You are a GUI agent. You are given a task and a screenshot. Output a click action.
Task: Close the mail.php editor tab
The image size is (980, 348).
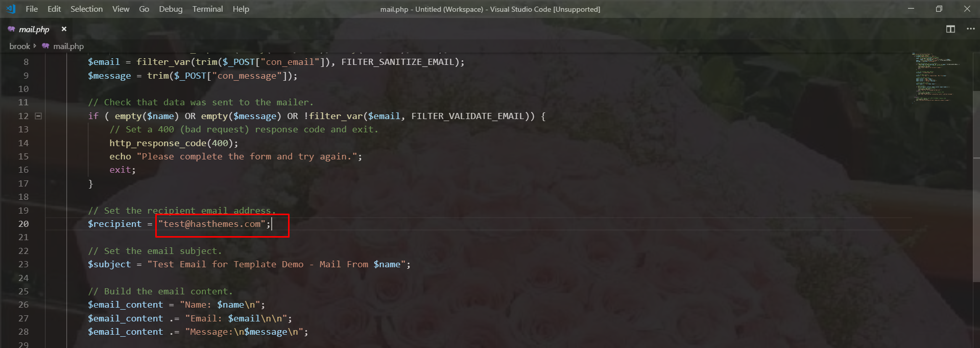click(64, 29)
